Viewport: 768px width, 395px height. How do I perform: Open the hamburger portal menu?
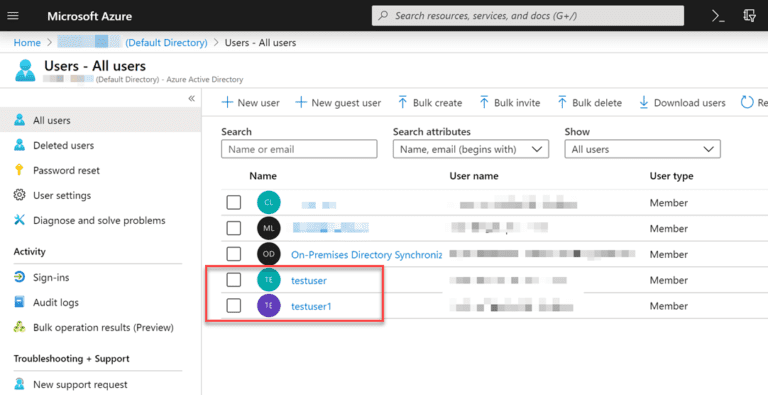[x=13, y=16]
